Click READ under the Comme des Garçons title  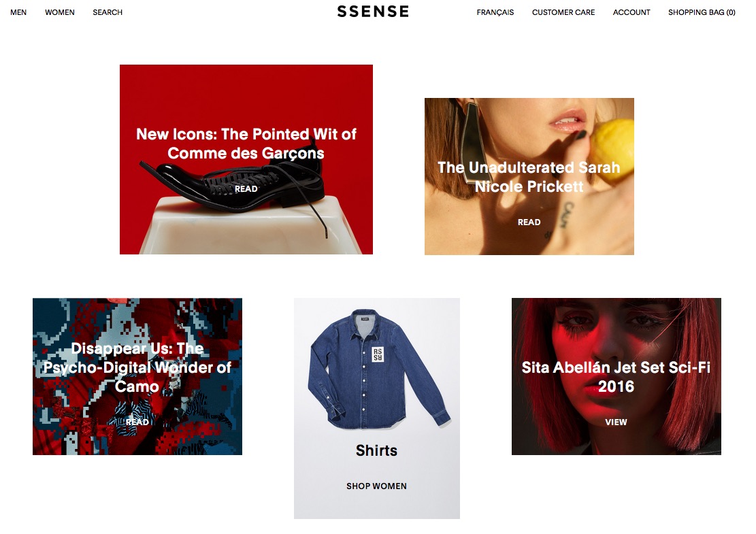tap(246, 189)
